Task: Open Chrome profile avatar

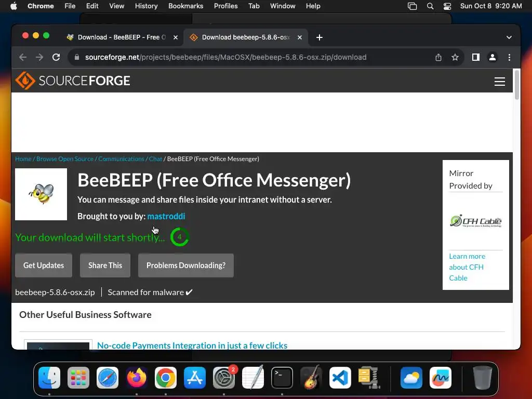Action: [493, 57]
